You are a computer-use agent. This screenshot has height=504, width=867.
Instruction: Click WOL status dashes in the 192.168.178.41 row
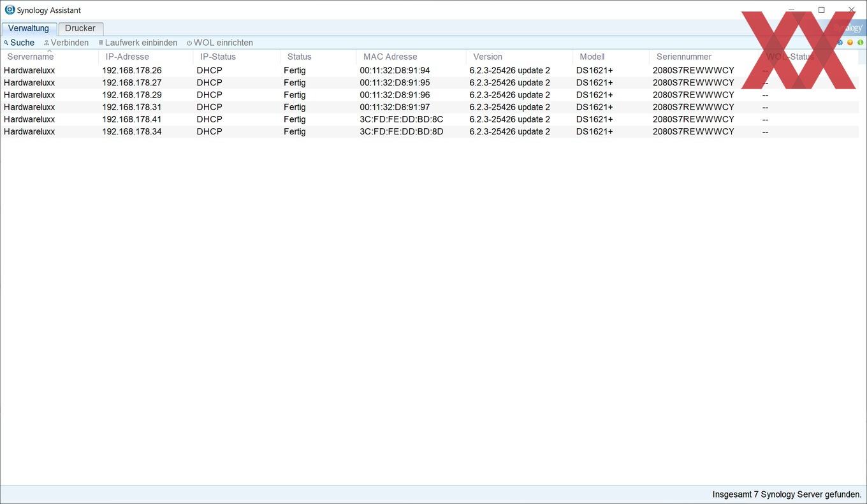[765, 119]
